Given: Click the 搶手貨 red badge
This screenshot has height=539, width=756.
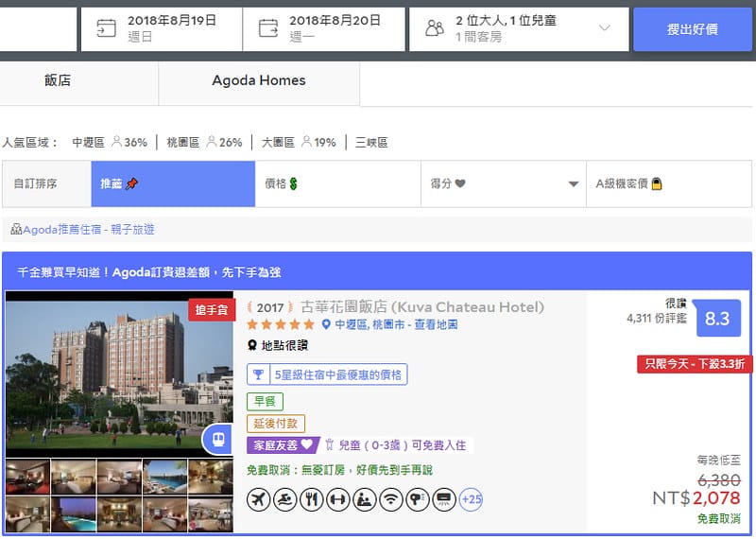Looking at the screenshot, I should pos(211,310).
